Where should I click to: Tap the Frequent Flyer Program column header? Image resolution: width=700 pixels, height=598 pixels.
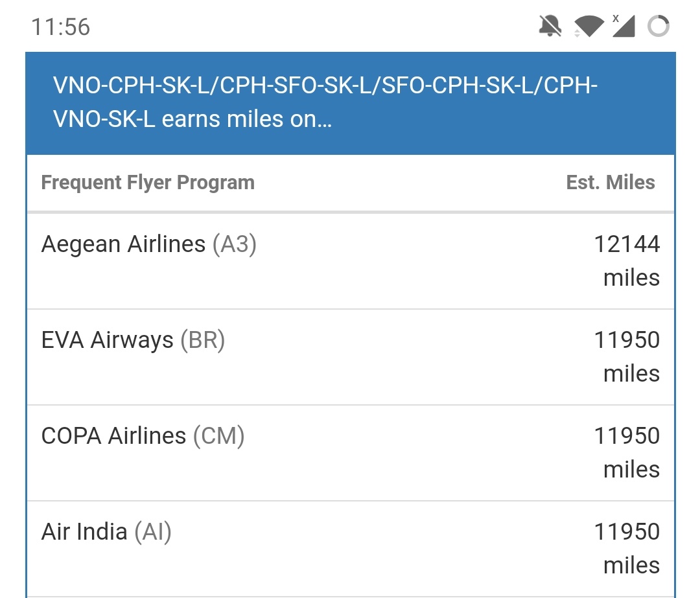[x=148, y=183]
